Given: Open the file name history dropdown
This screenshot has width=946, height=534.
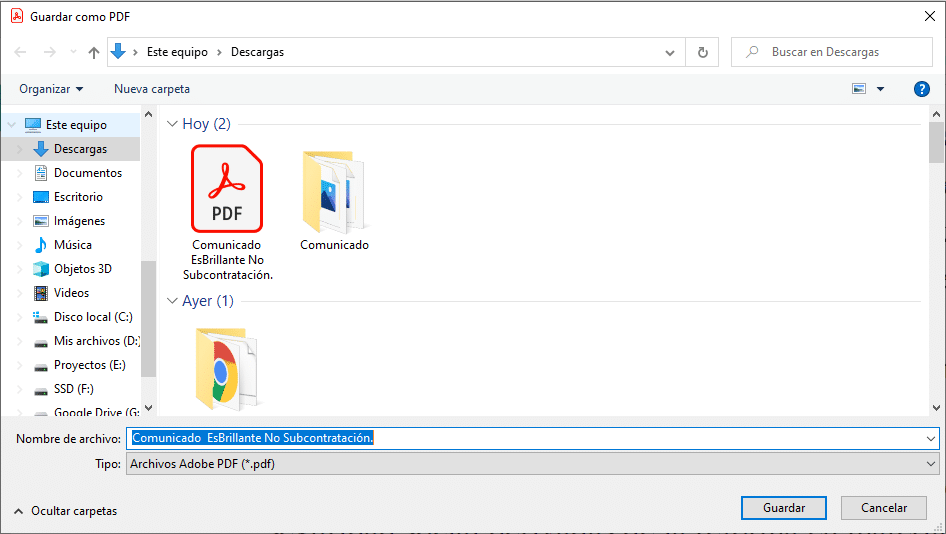Looking at the screenshot, I should pyautogui.click(x=931, y=439).
